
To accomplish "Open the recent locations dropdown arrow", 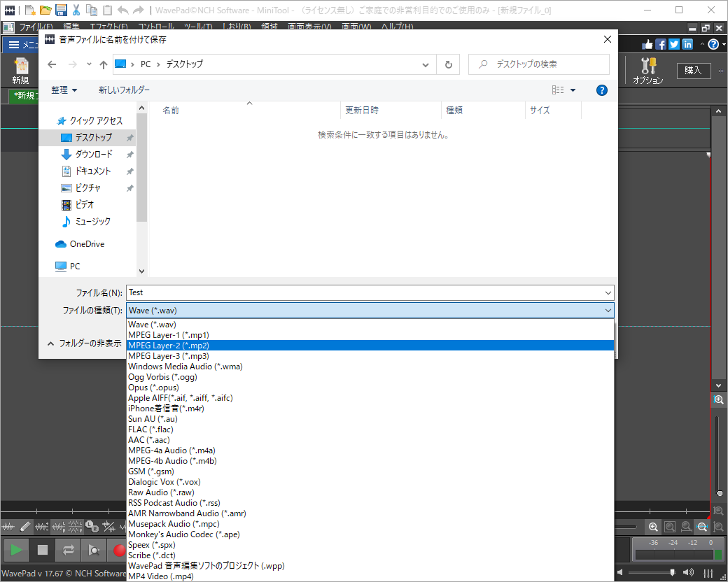I will pyautogui.click(x=89, y=64).
